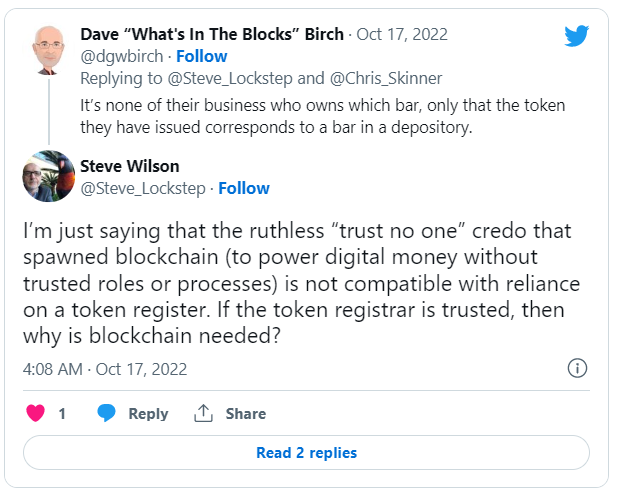Open Steve Wilson's profile photo
The width and height of the screenshot is (619, 495).
[49, 176]
